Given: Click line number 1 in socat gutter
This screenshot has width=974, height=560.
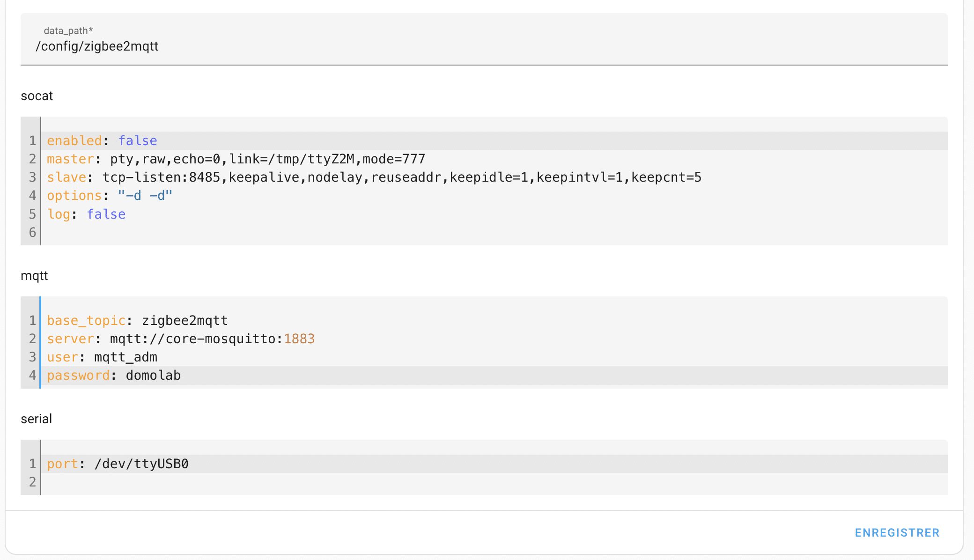Looking at the screenshot, I should pyautogui.click(x=32, y=141).
